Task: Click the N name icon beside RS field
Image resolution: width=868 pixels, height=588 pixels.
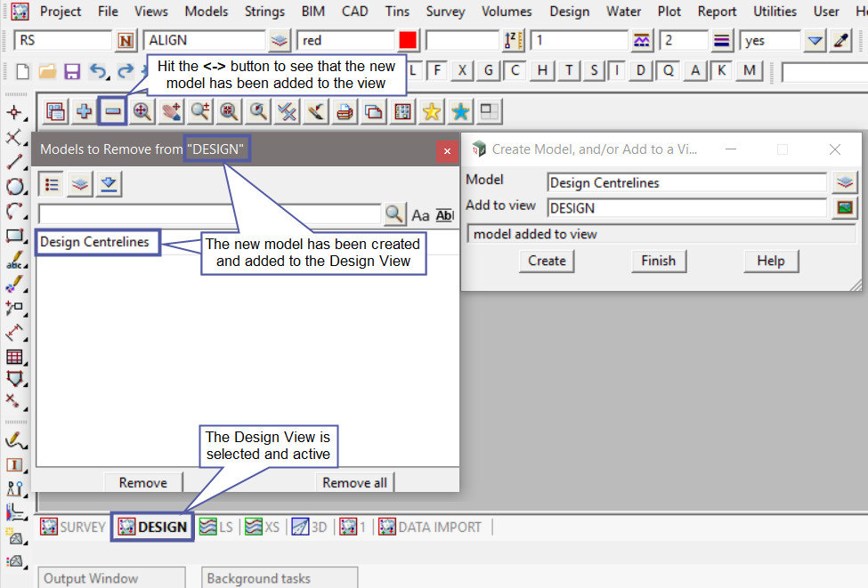Action: click(126, 41)
